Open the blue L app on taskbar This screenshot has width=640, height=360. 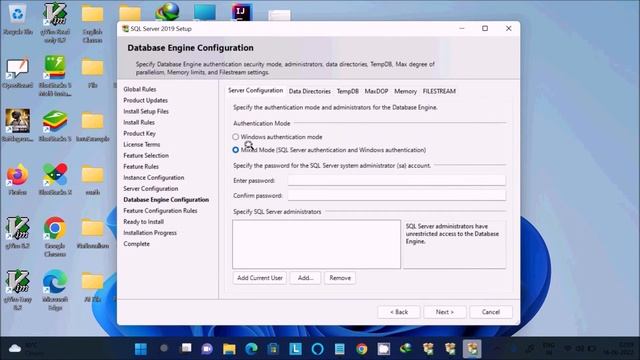pyautogui.click(x=296, y=349)
